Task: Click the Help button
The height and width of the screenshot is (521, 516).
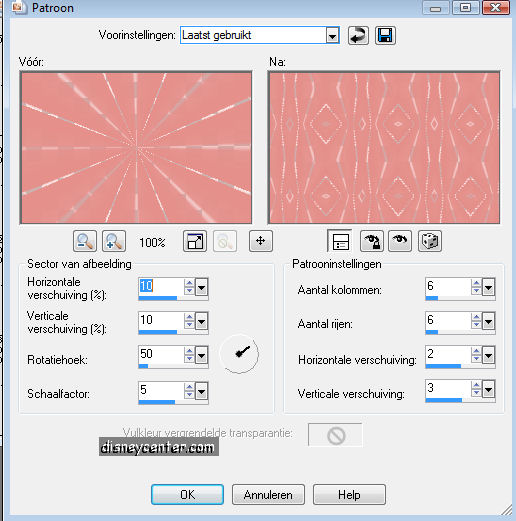Action: [349, 495]
